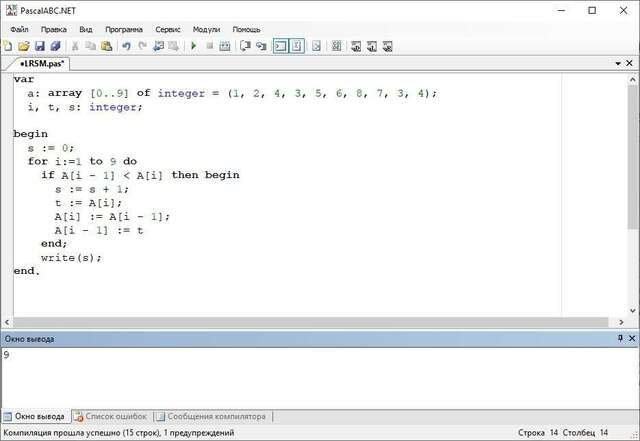640x441 pixels.
Task: Close the LRSM.pas editor tab
Action: [629, 63]
